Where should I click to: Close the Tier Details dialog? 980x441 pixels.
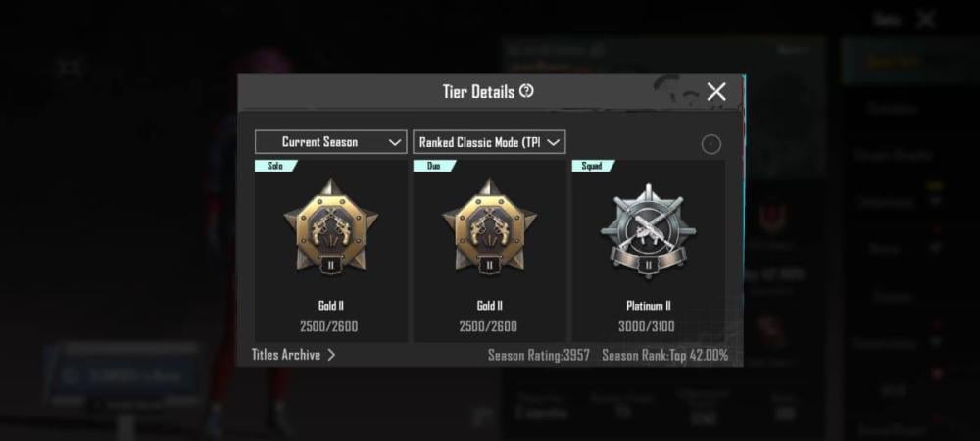click(x=716, y=92)
